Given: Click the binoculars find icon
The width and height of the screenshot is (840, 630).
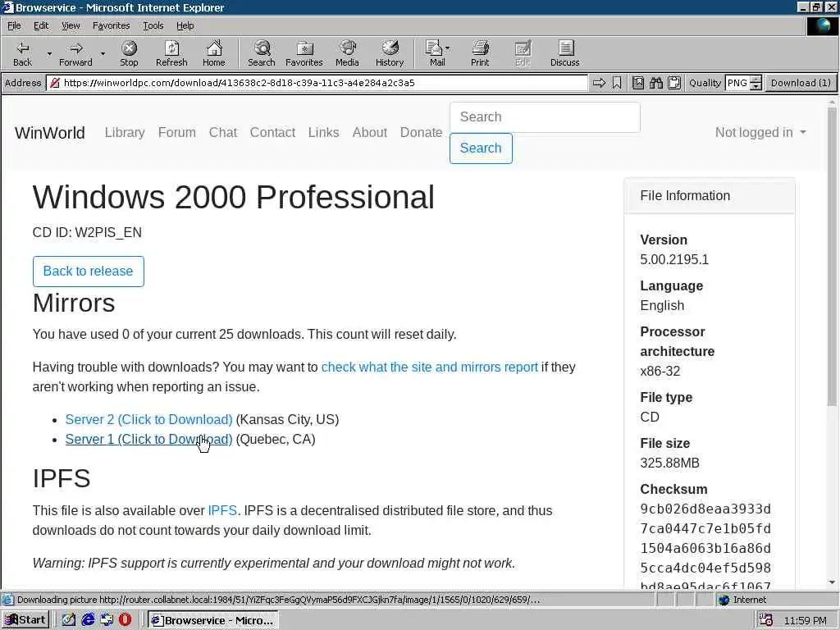Looking at the screenshot, I should (x=655, y=83).
